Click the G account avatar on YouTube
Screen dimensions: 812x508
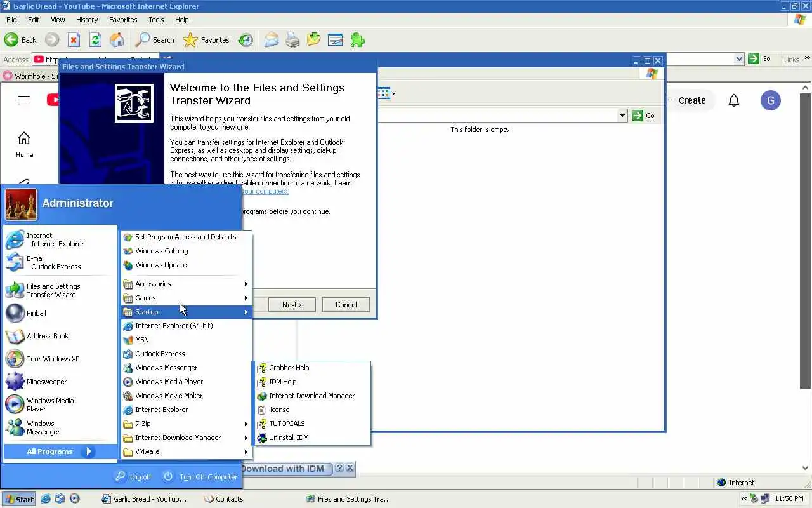pyautogui.click(x=770, y=100)
